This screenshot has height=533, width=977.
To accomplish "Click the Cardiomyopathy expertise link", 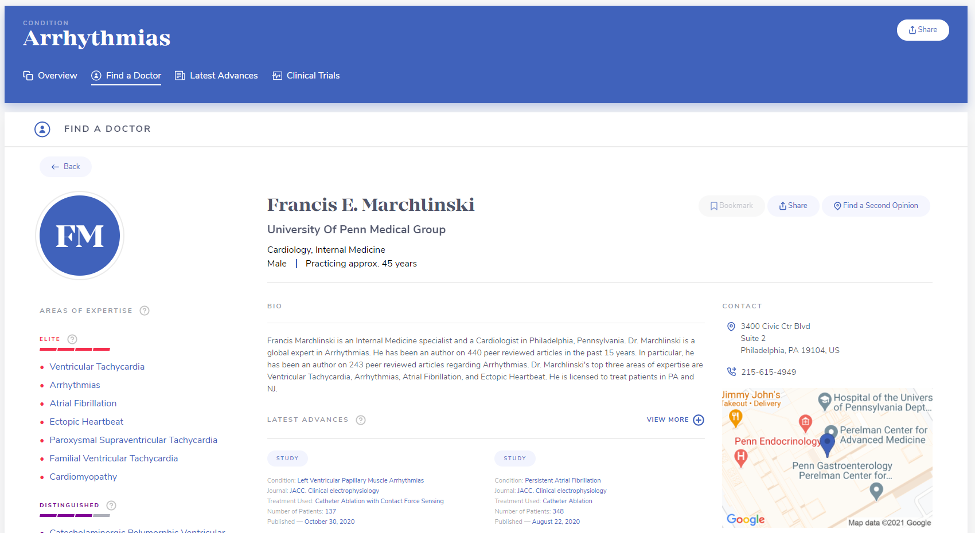I will click(83, 477).
